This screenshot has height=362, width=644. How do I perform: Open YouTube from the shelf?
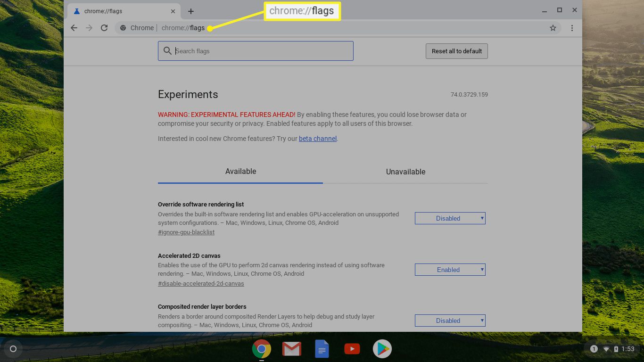click(x=352, y=349)
